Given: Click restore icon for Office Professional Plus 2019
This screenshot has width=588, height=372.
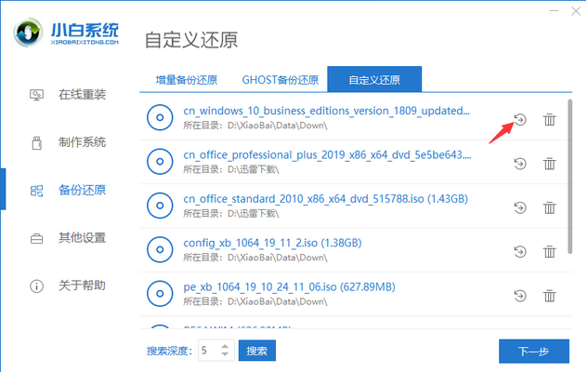Looking at the screenshot, I should [x=520, y=163].
